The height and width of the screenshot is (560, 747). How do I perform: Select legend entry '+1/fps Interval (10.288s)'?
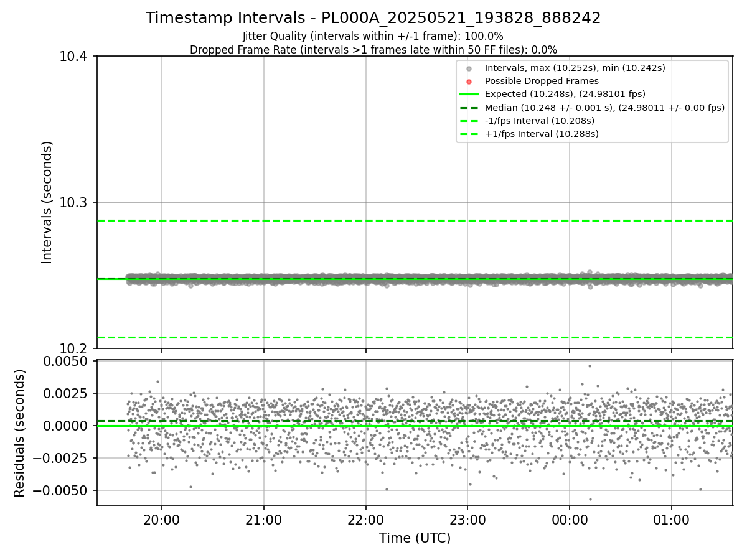coord(542,134)
